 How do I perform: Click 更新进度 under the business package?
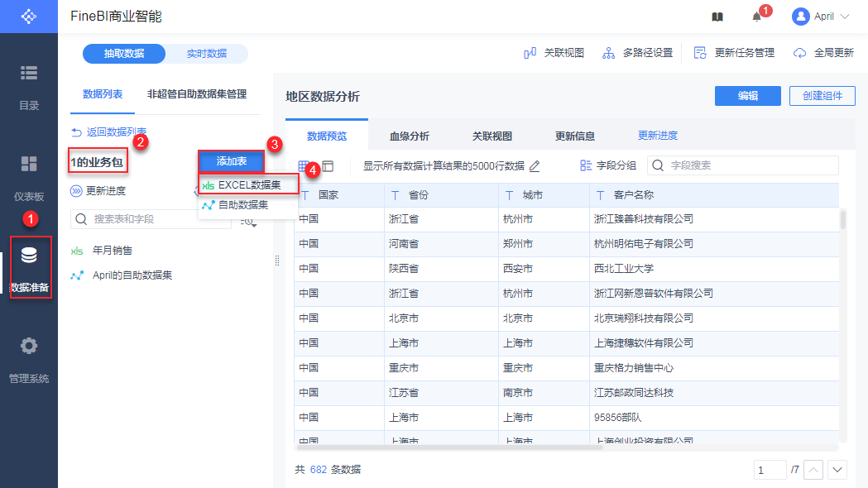pos(98,191)
